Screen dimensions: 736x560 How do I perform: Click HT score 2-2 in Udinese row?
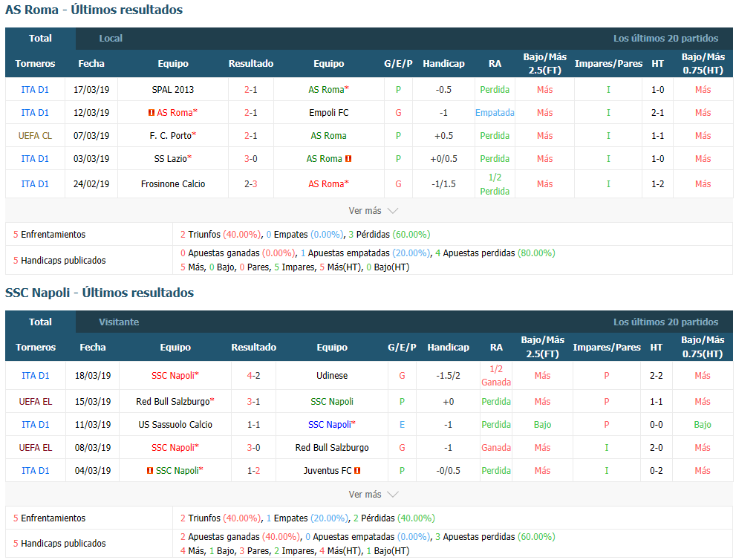(x=657, y=376)
